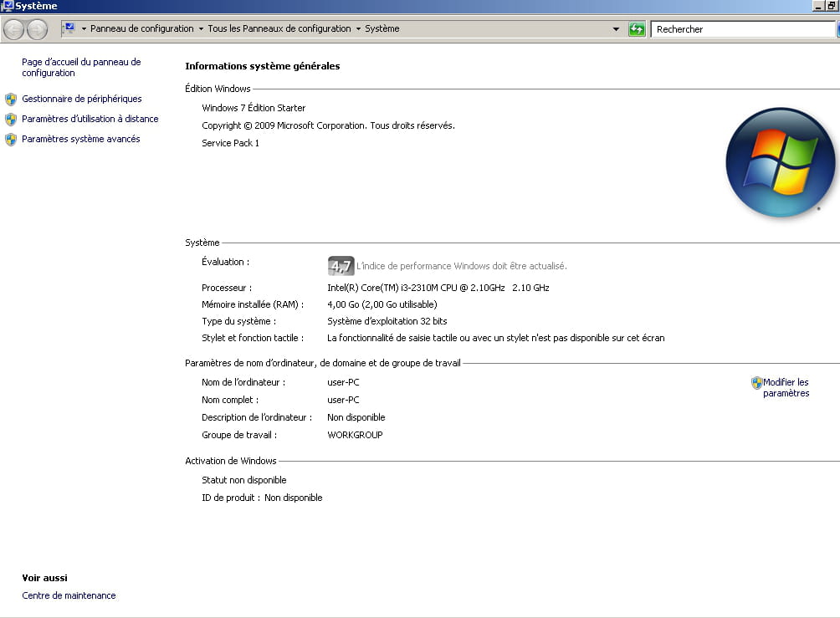840x618 pixels.
Task: Click the computer icon in the address bar
Action: click(x=69, y=28)
